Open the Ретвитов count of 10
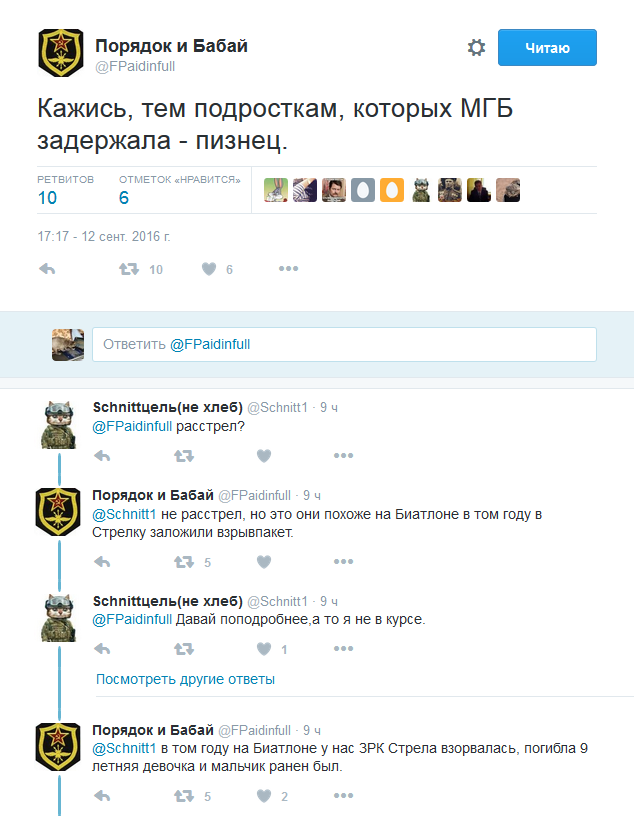 coord(48,197)
